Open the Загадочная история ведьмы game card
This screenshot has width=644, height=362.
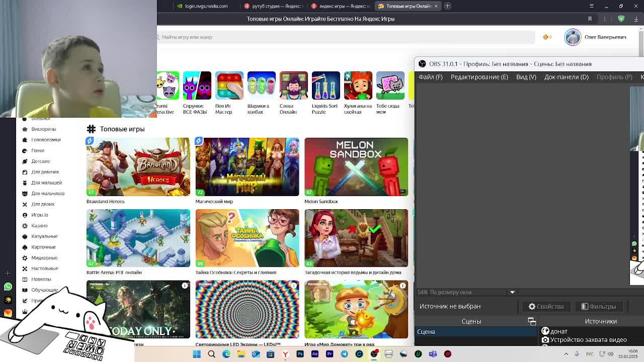tap(356, 238)
